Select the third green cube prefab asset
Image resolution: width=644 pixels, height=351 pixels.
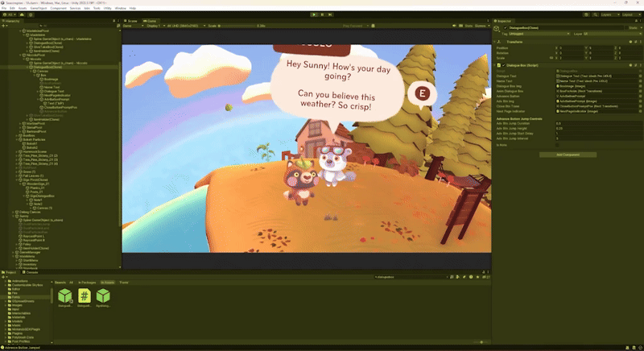pos(103,295)
